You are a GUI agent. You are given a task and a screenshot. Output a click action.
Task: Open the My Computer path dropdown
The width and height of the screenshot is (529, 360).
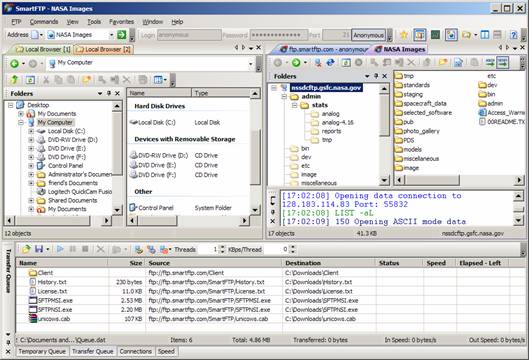point(250,63)
